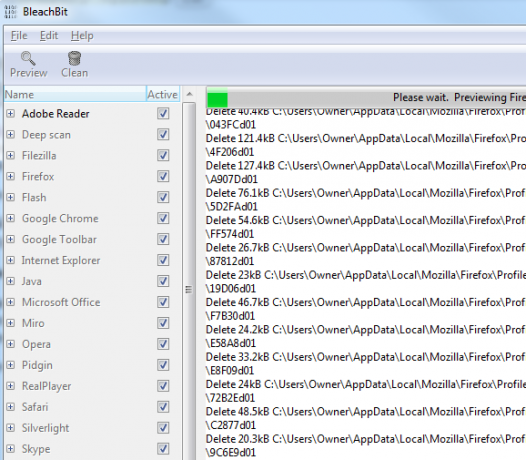Click the Preview magnifying glass icon
The image size is (526, 460).
pyautogui.click(x=28, y=58)
